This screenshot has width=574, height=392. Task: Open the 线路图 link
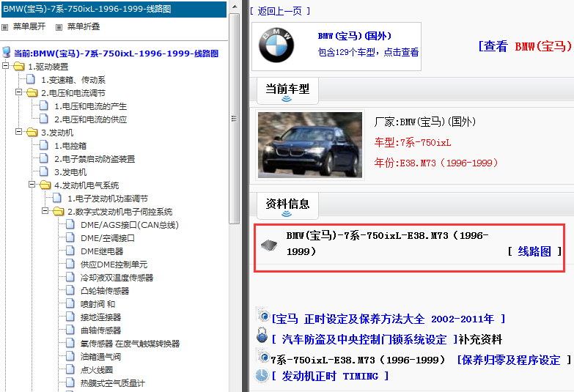(x=534, y=251)
